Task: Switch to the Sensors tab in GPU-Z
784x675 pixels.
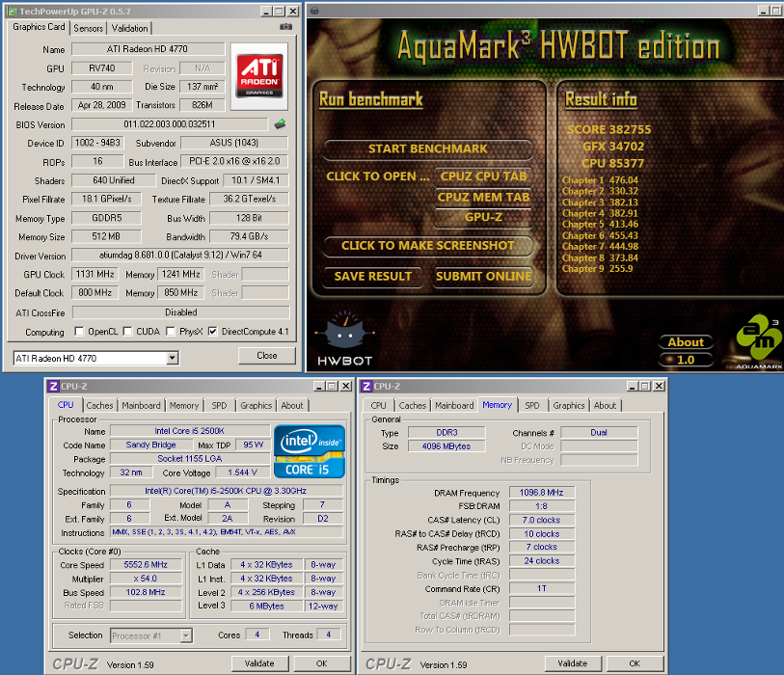Action: tap(89, 28)
